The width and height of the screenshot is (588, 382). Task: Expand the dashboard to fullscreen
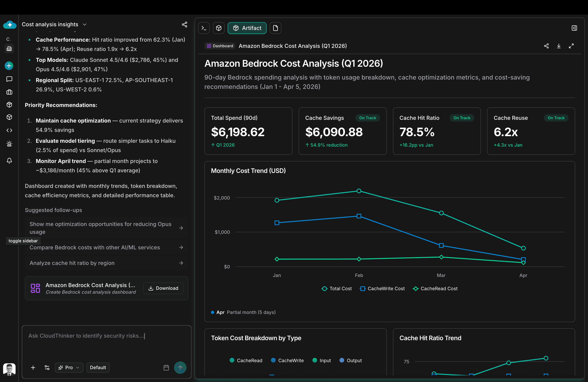571,46
